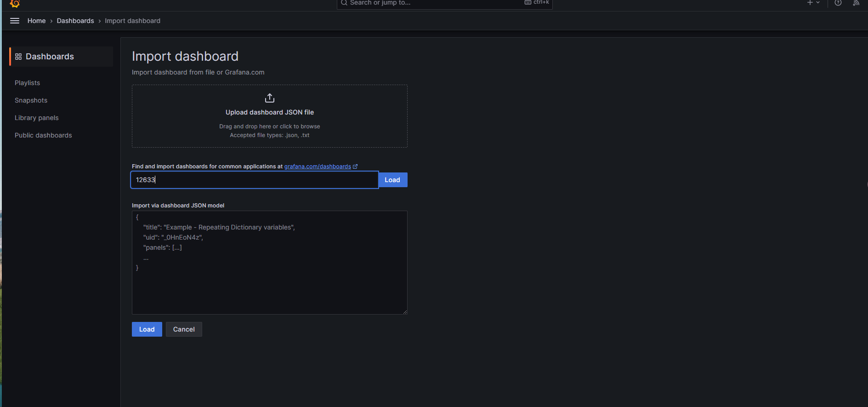Select Dashboards section in sidebar

[x=61, y=57]
